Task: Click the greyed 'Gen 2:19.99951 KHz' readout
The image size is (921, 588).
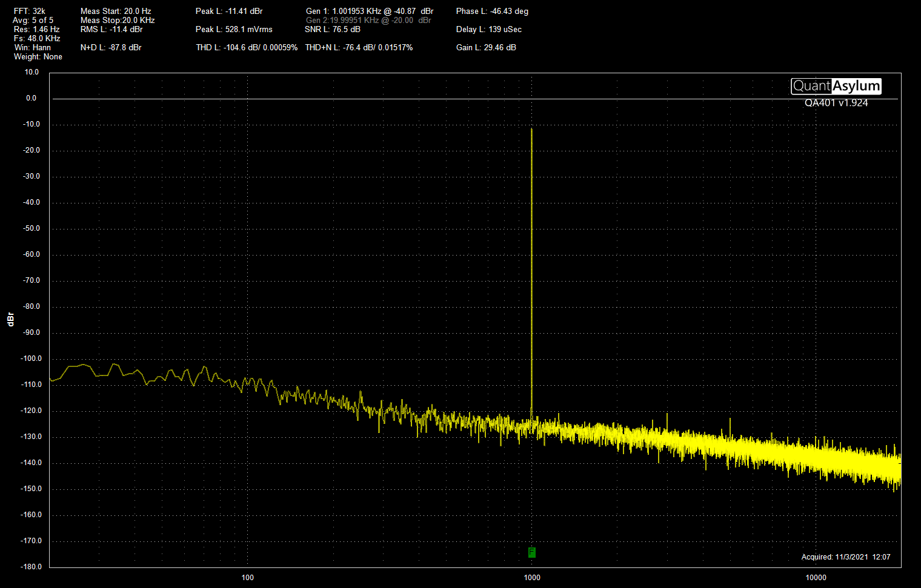Action: pyautogui.click(x=368, y=20)
